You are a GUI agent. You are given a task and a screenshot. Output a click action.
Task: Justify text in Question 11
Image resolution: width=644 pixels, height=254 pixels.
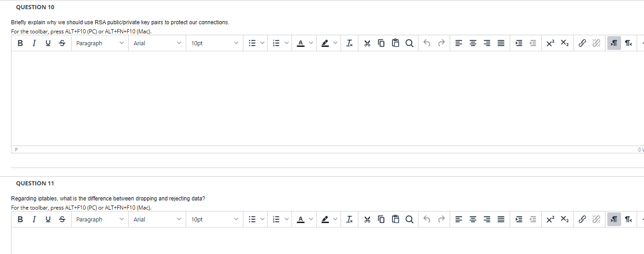501,219
